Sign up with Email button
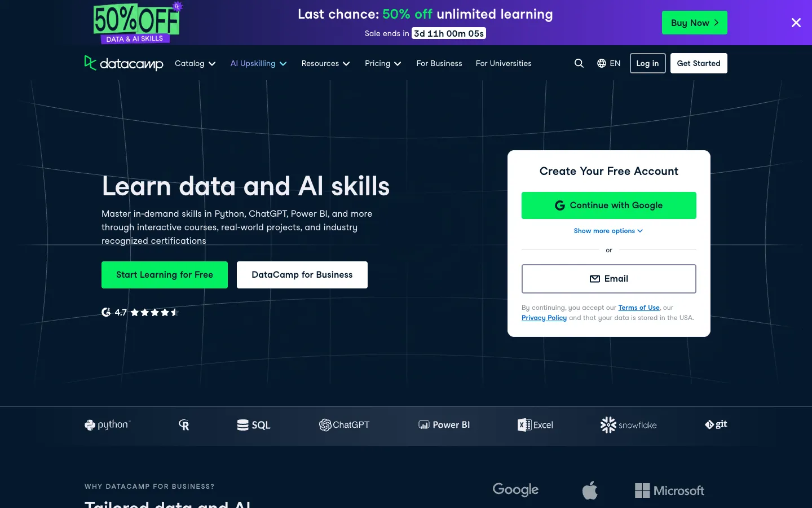 tap(609, 279)
